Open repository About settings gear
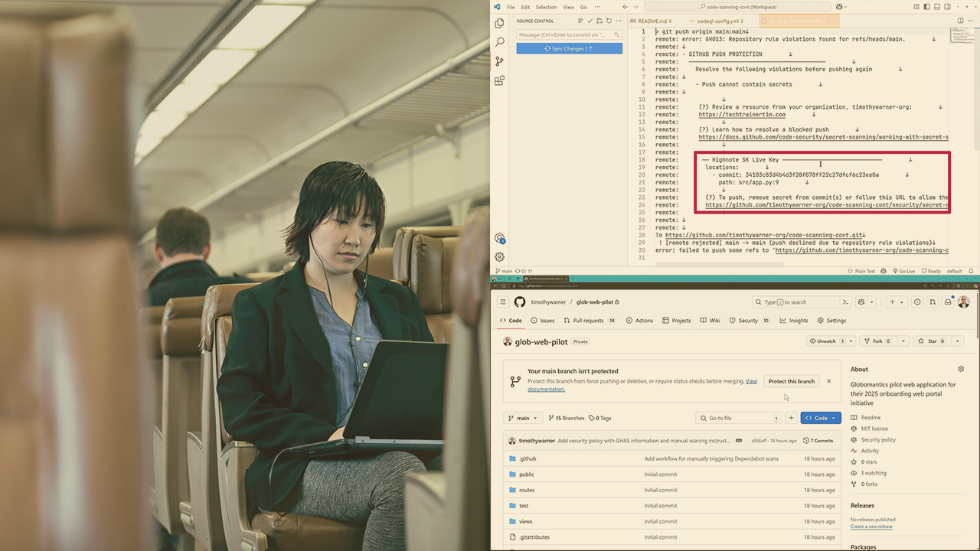The height and width of the screenshot is (551, 980). pos(961,369)
